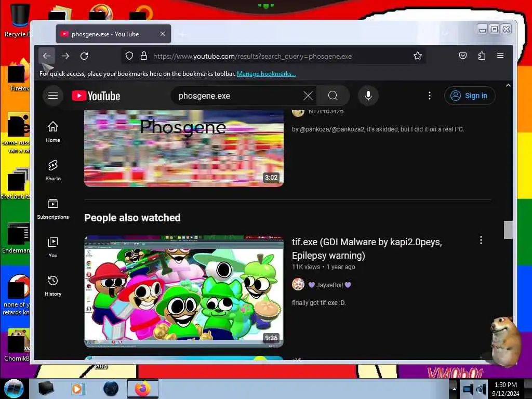Screen dimensions: 532x399
Task: Click the scrollbar up arrow
Action: [x=508, y=86]
